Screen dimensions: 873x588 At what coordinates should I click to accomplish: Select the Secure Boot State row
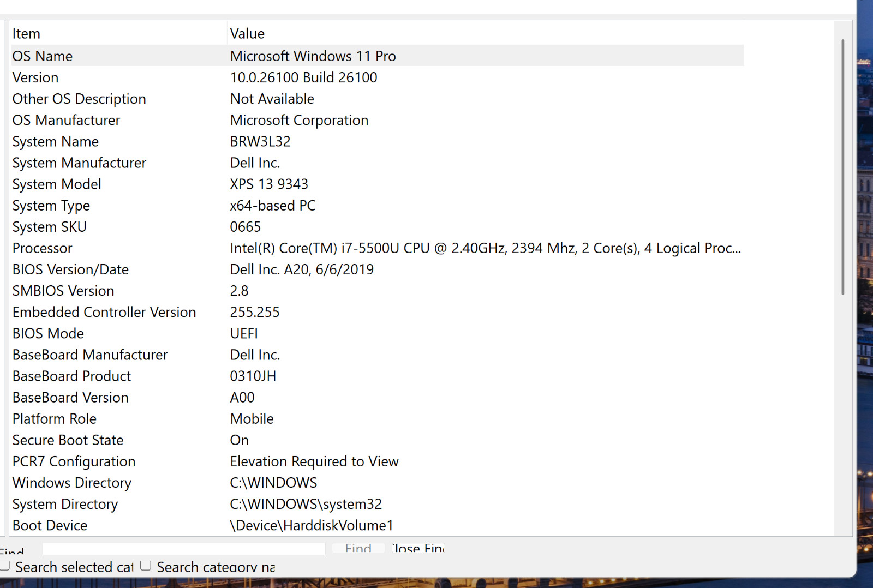[x=377, y=440]
